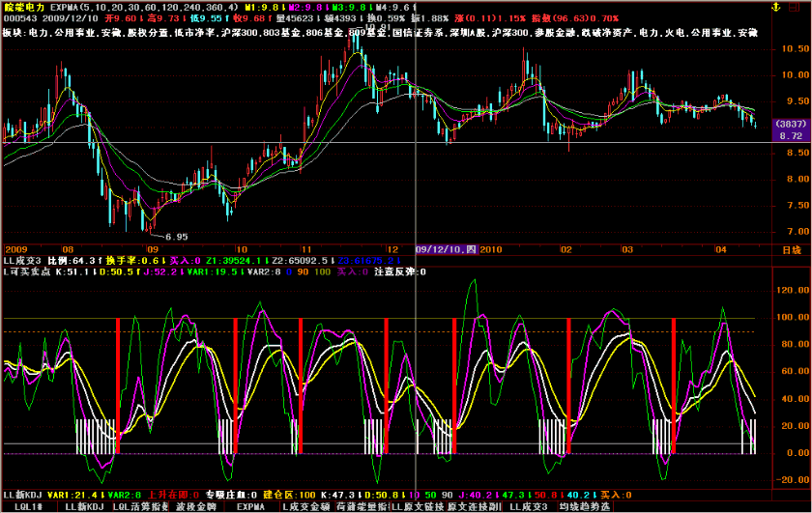Viewport: 812px width, 513px height.
Task: Select the LL成交金额 tab
Action: (305, 506)
